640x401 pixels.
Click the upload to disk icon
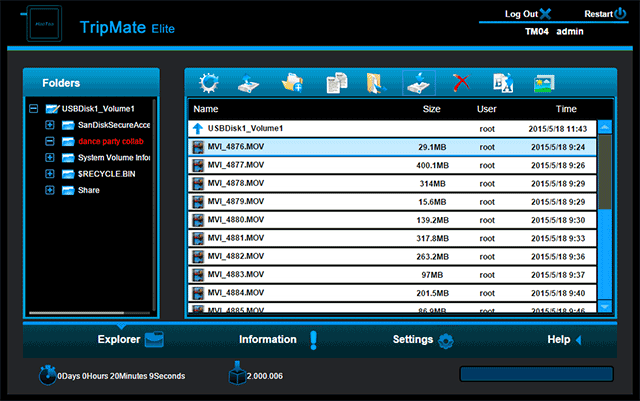coord(249,83)
